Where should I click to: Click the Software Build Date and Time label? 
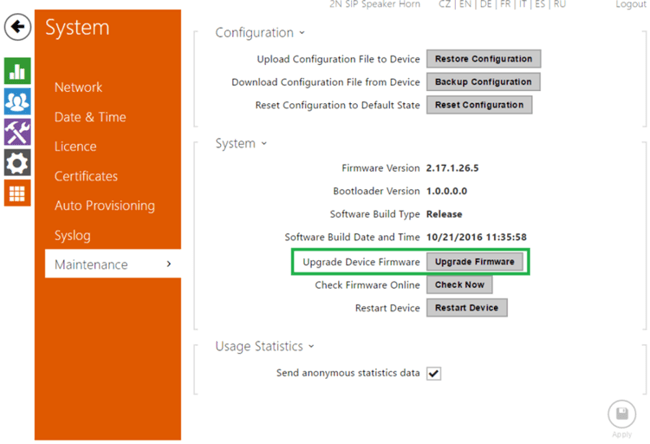pyautogui.click(x=352, y=237)
